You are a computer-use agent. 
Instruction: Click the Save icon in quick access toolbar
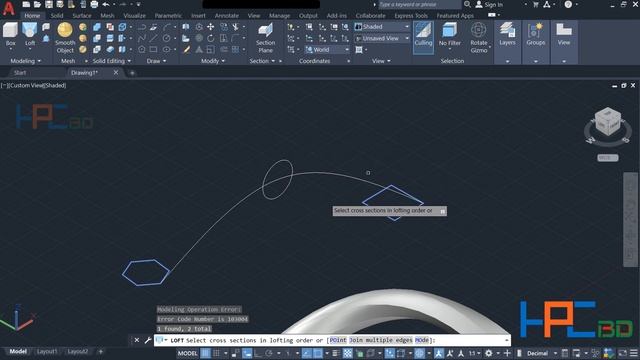coord(49,4)
